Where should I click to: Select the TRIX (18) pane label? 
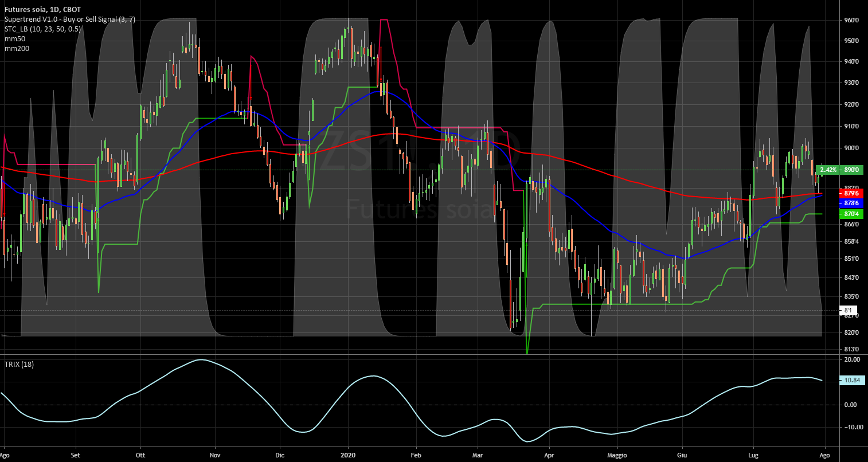pos(19,364)
